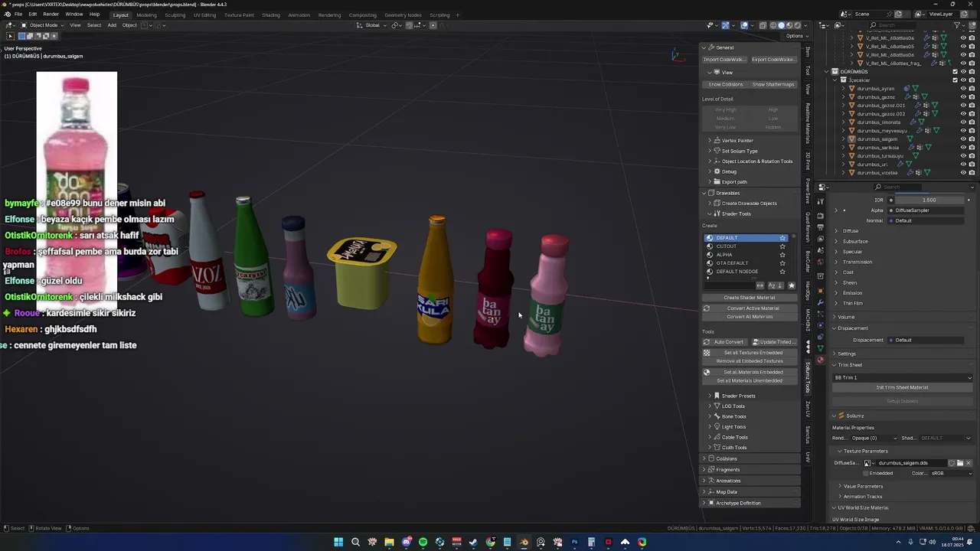Screen dimensions: 980x551
Task: Click the favorite star next to ALPHA
Action: (782, 255)
